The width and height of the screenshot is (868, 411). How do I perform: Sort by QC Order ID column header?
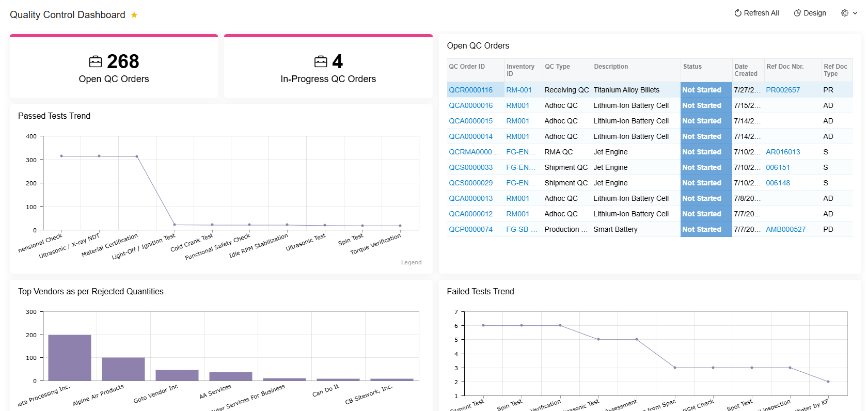tap(467, 67)
